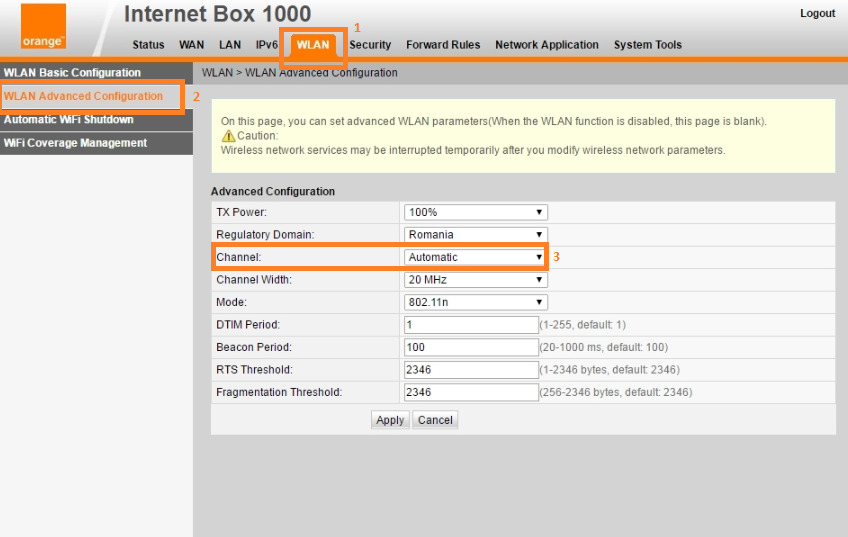The height and width of the screenshot is (537, 848).
Task: Switch to Forward Rules tab
Action: 443,45
